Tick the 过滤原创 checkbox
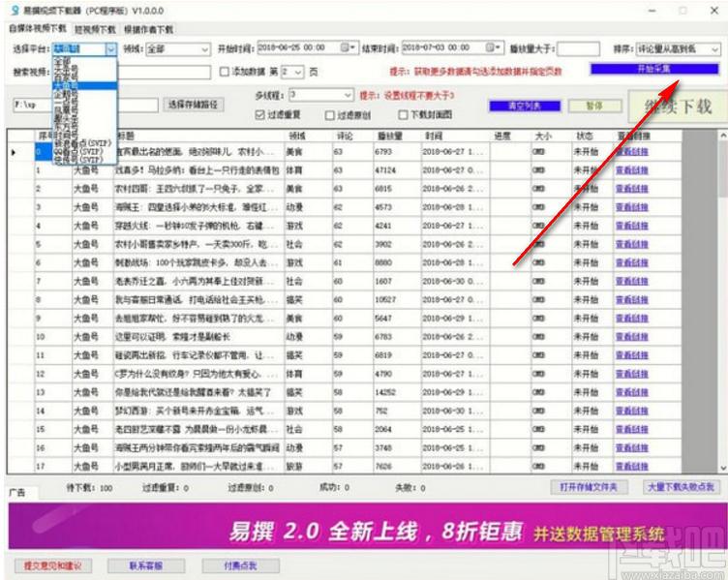 click(330, 114)
